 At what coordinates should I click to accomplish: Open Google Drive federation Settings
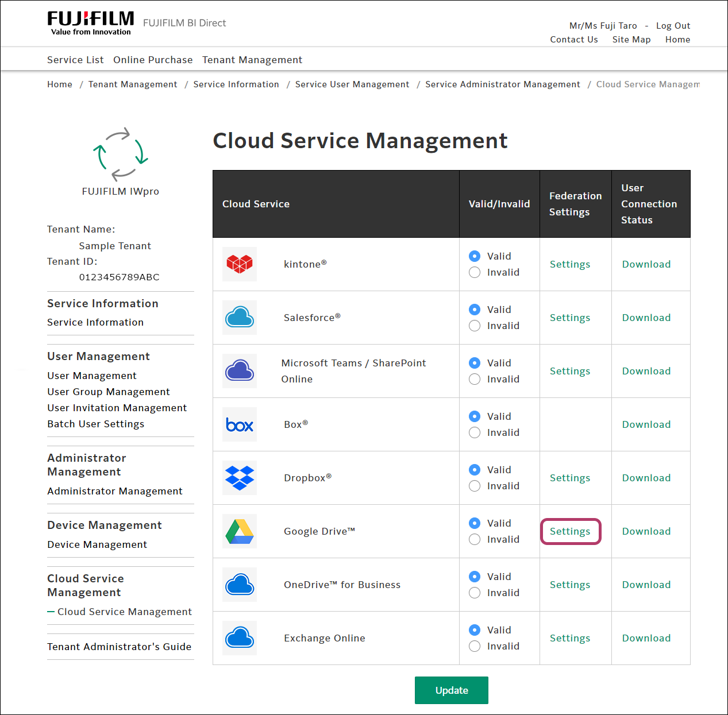pyautogui.click(x=570, y=531)
